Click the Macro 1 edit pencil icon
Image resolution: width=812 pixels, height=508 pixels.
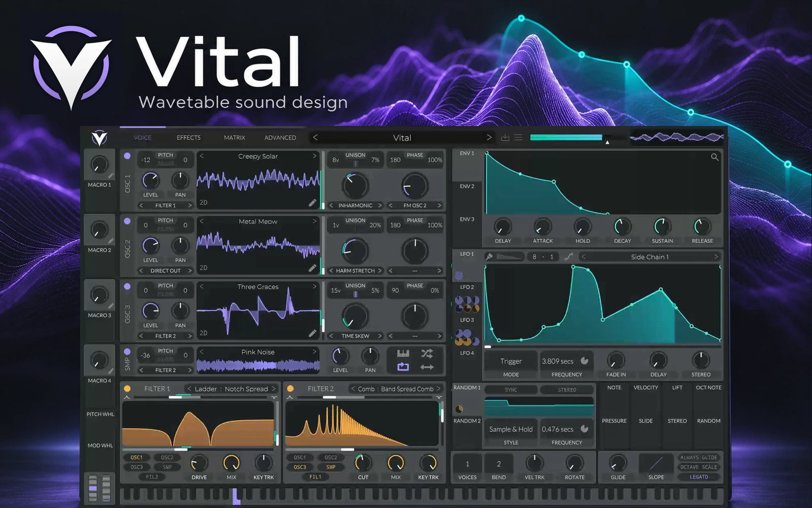[111, 176]
